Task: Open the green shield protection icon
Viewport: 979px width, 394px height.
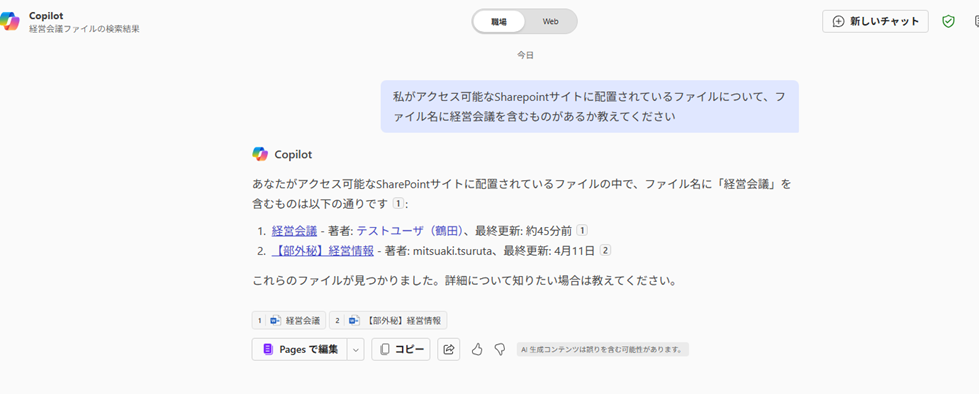Action: click(948, 21)
